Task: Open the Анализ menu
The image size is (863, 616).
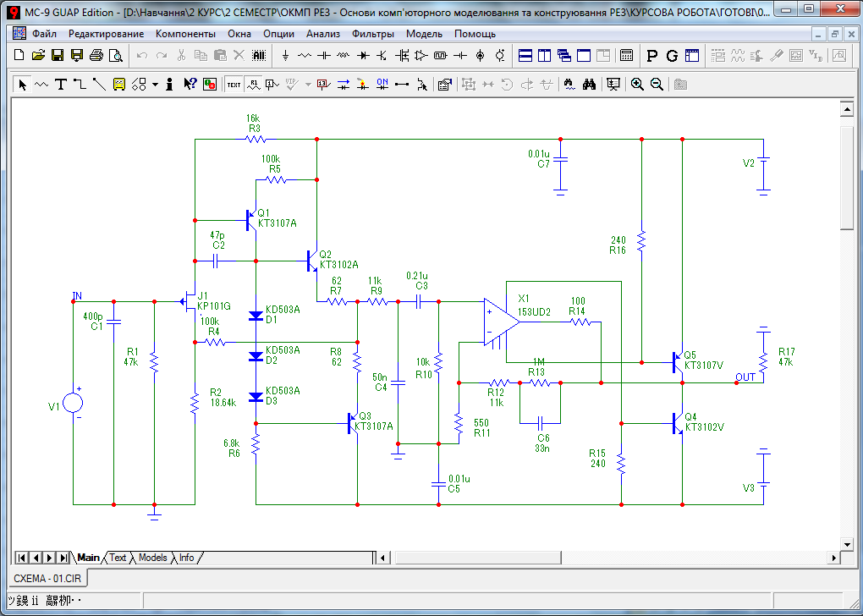Action: click(x=323, y=34)
